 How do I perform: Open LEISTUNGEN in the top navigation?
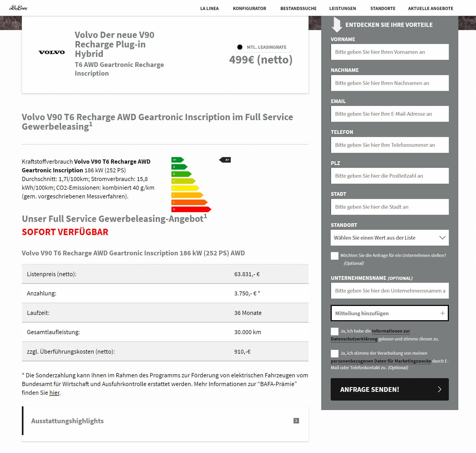343,8
